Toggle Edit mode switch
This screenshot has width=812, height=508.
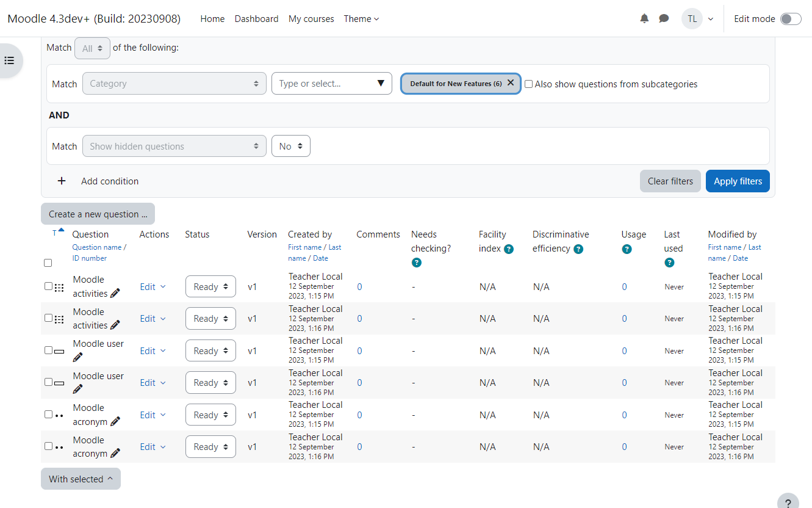pos(791,19)
